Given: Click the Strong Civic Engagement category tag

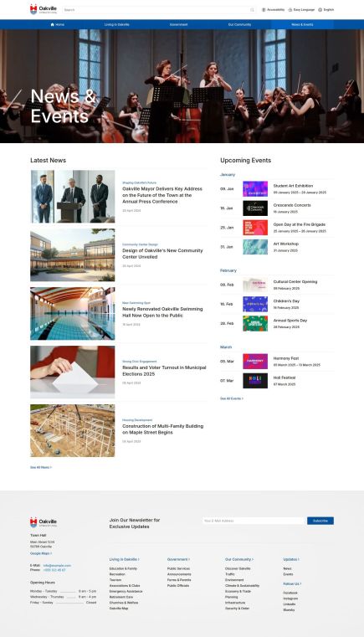Looking at the screenshot, I should [x=140, y=362].
